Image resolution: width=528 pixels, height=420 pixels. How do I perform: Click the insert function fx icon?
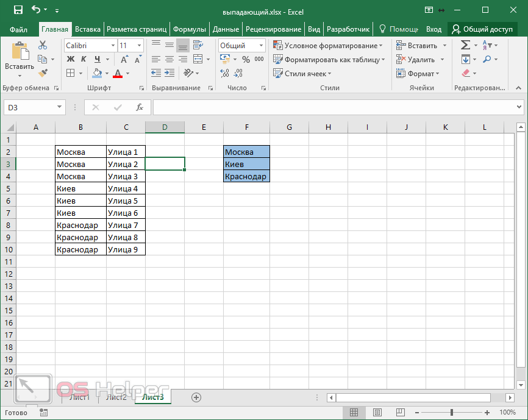pos(140,107)
